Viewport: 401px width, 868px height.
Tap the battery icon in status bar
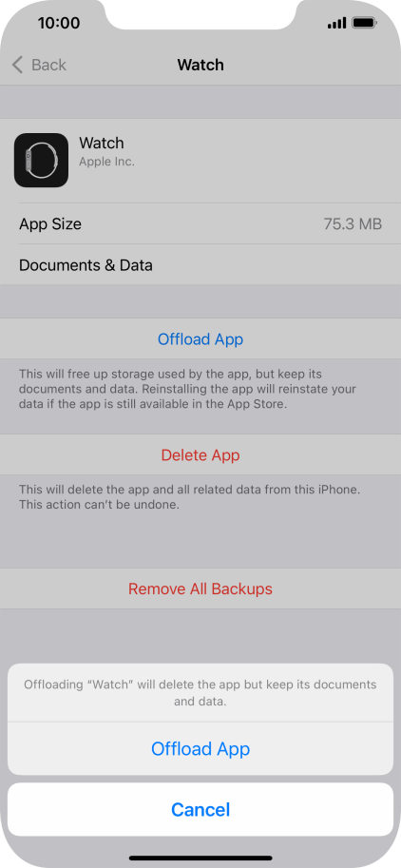coord(365,23)
